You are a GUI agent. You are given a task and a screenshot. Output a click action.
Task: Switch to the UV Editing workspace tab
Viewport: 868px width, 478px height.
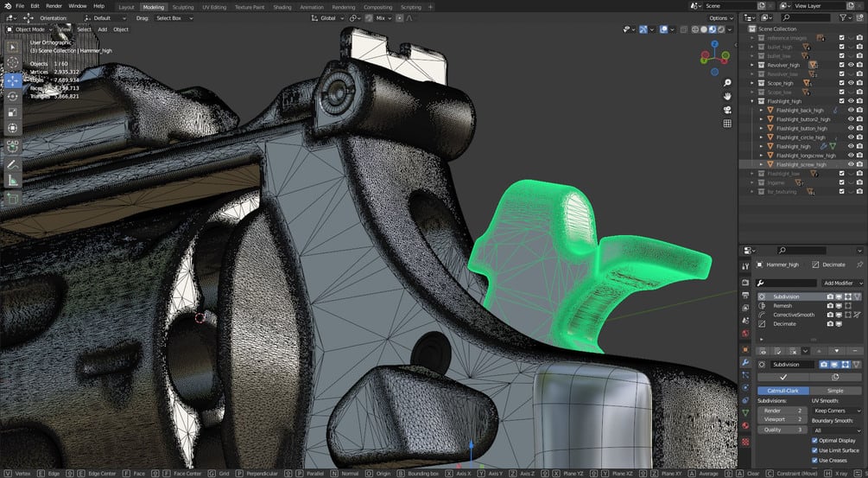coord(214,7)
